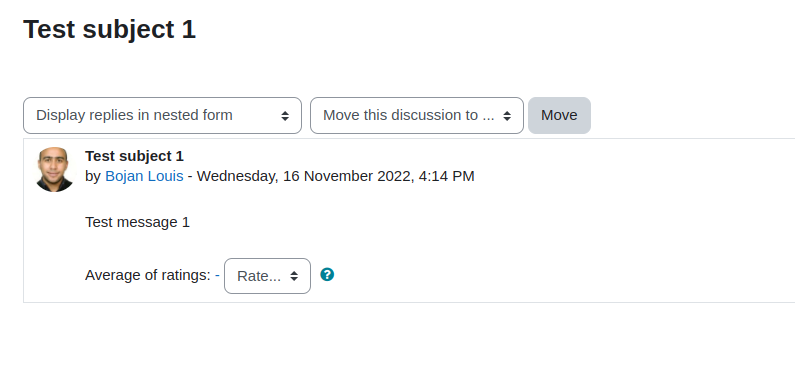This screenshot has height=392, width=795.
Task: Expand the Move this discussion to dropdown
Action: click(417, 116)
